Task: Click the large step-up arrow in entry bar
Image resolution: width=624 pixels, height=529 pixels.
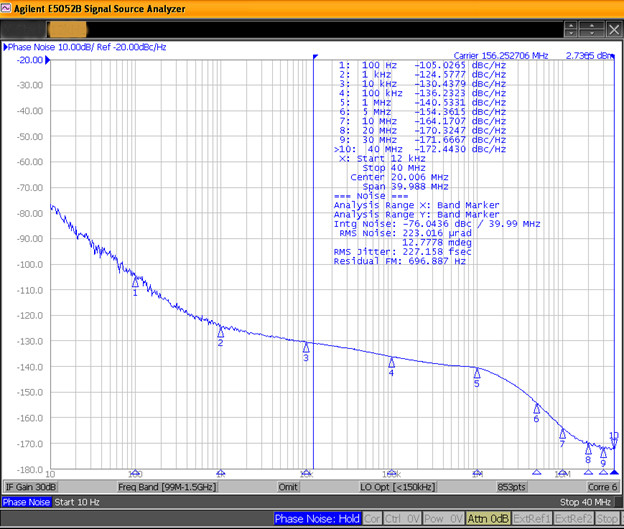Action: 591,26
